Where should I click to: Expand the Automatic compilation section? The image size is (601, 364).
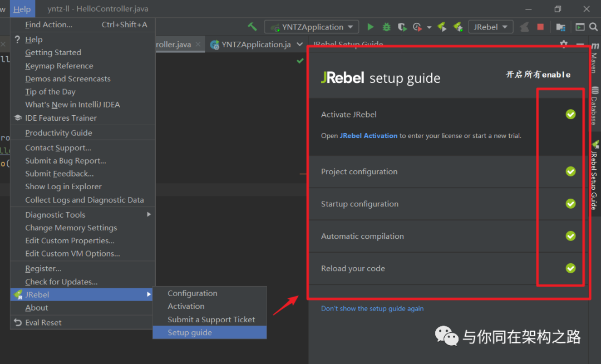click(x=449, y=236)
